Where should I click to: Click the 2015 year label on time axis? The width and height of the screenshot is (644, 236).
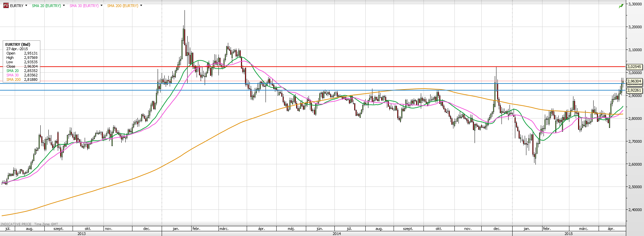(569, 234)
